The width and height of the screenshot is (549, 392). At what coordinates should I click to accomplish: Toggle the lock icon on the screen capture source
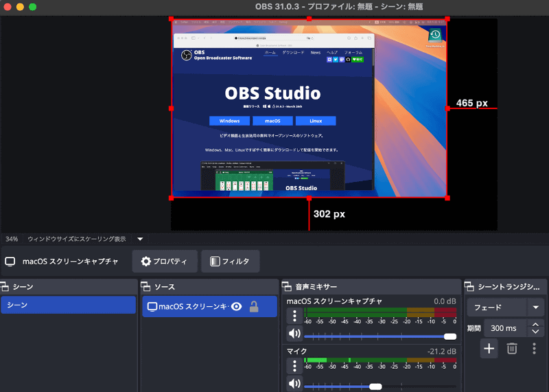point(254,306)
